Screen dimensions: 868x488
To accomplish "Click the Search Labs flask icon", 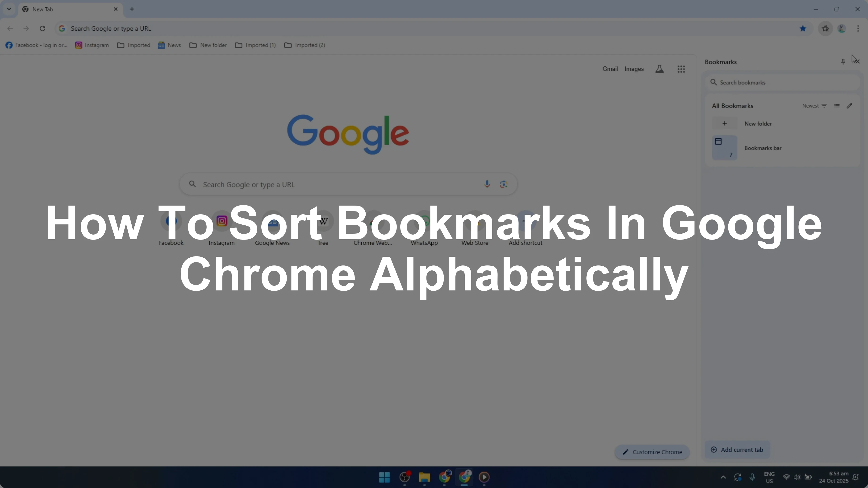I will pos(659,69).
